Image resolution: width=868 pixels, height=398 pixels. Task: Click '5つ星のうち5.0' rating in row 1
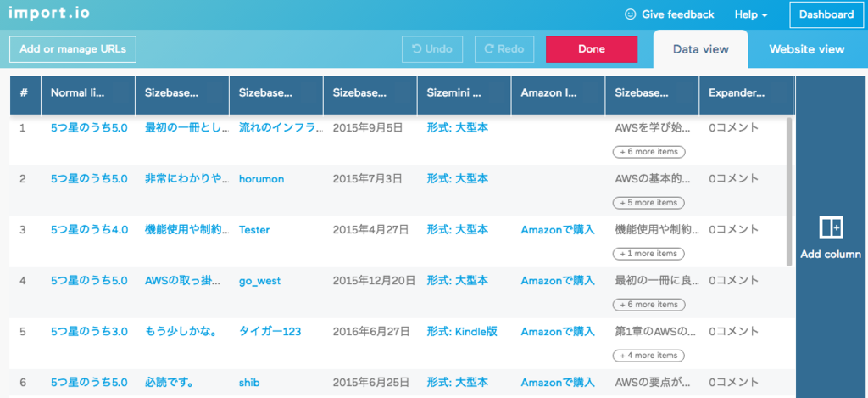pos(89,128)
